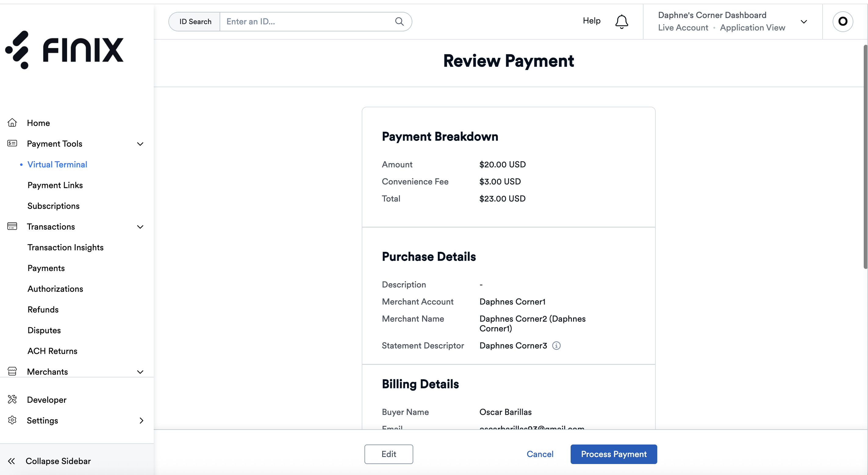Click the Convenience Fee $3.00 USD value
Viewport: 868px width, 475px height.
tap(500, 182)
